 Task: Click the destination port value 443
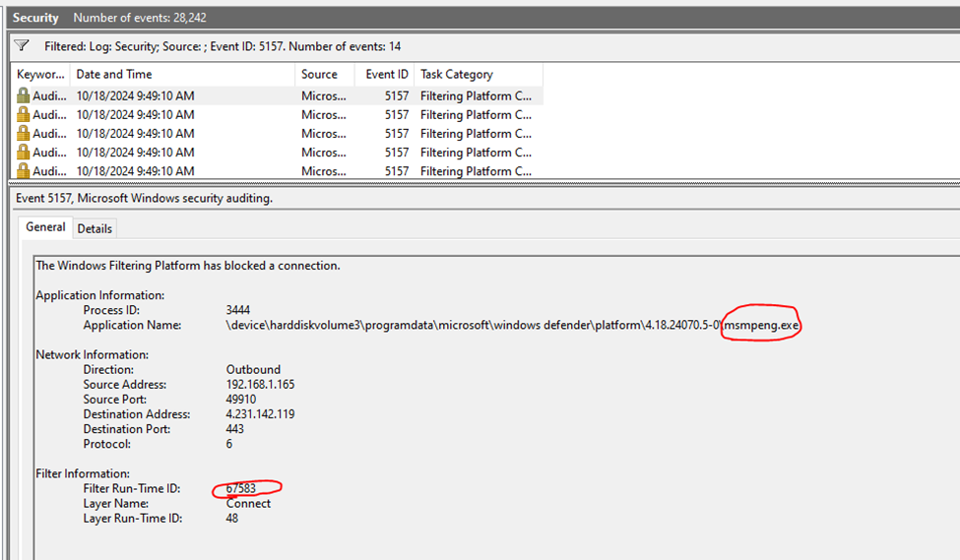tap(234, 429)
